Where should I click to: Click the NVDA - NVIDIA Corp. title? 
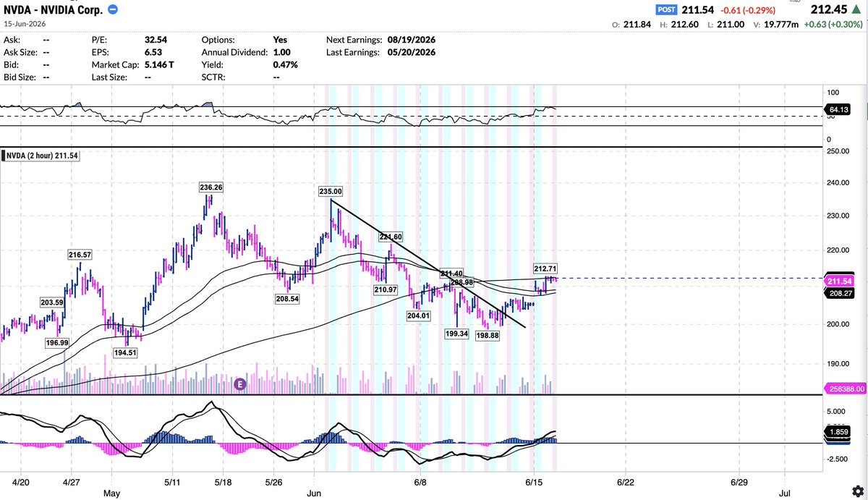click(x=53, y=9)
